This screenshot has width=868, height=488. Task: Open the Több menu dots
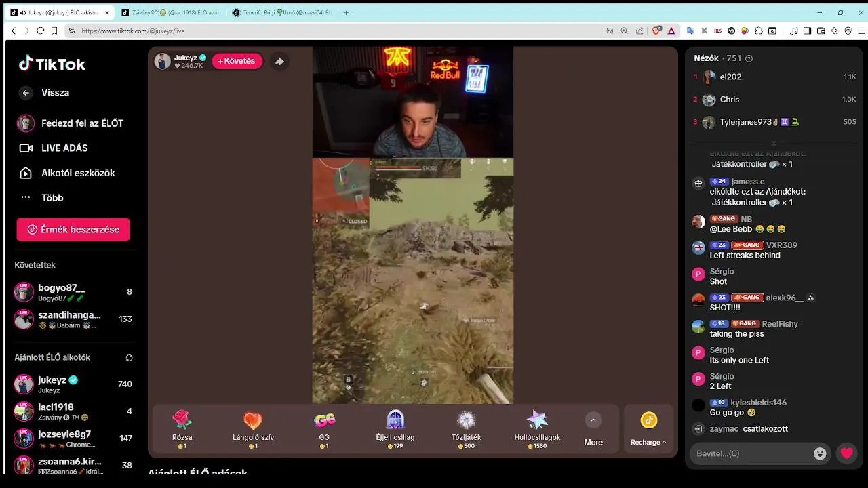pos(26,198)
